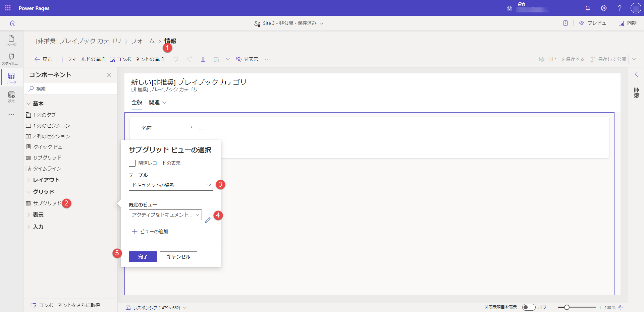Image resolution: width=644 pixels, height=312 pixels.
Task: Open the Set up workspace icon
Action: [x=11, y=97]
